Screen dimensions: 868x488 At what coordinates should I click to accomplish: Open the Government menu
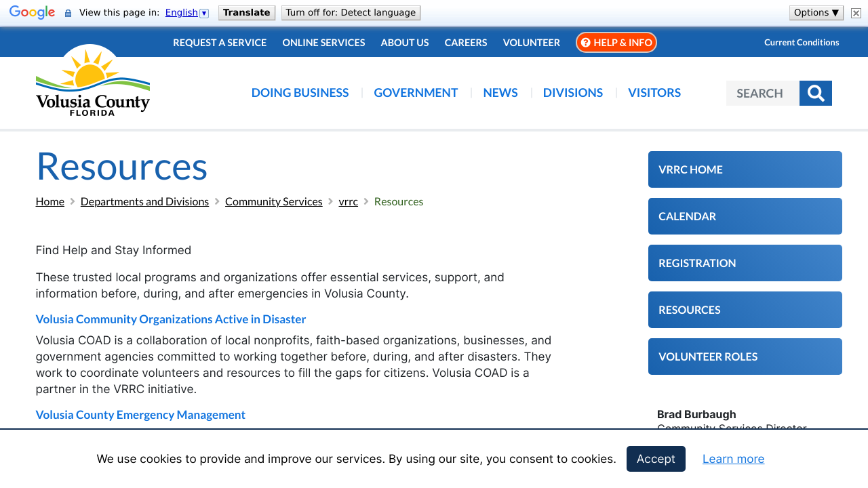coord(416,93)
